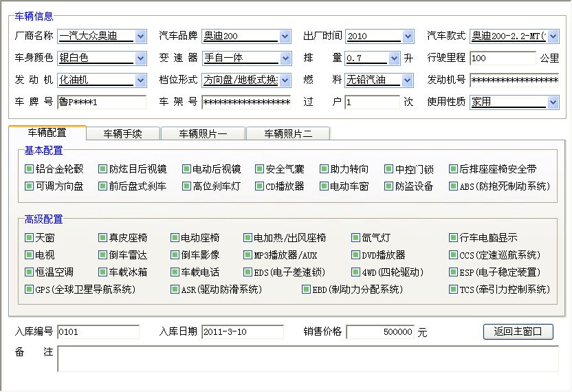Toggle the MP3播放器/AUX checkbox
572x392 pixels.
247,254
